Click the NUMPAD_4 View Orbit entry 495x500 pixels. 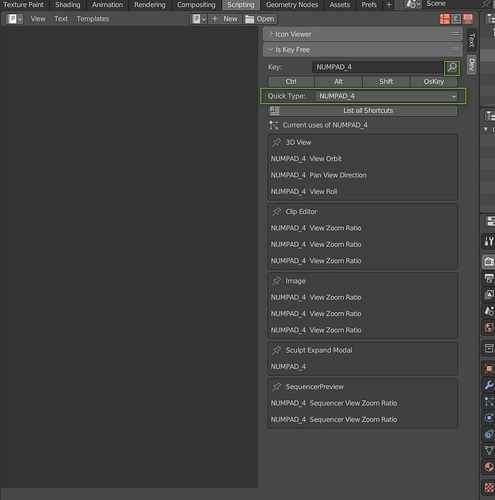click(x=306, y=159)
